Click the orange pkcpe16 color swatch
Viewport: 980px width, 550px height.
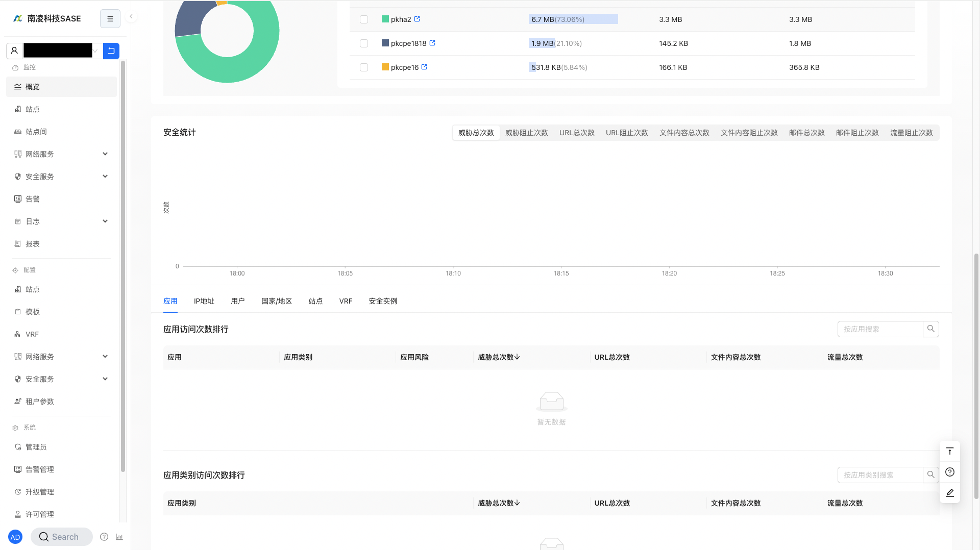385,67
